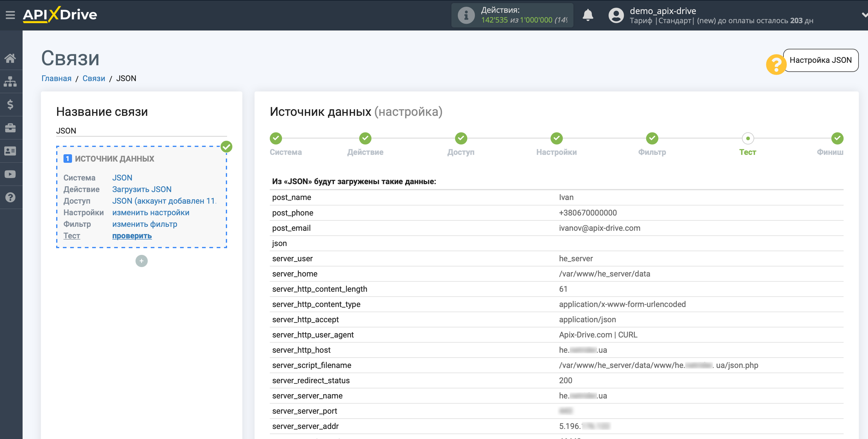This screenshot has width=868, height=439.
Task: Click the server_server_addr label
Action: click(305, 426)
